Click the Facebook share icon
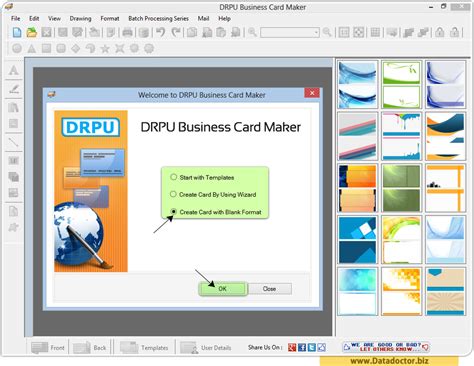This screenshot has width=474, height=366. pyautogui.click(x=302, y=347)
